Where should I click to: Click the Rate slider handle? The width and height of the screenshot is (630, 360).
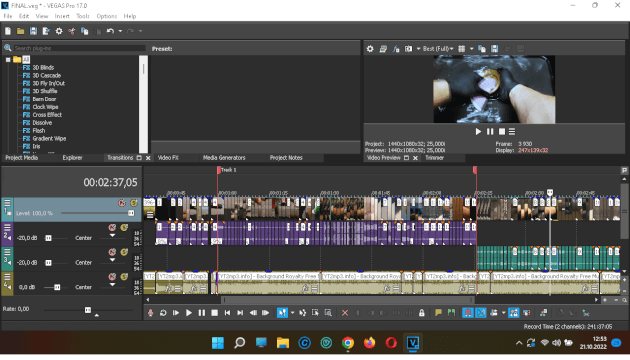[88, 309]
